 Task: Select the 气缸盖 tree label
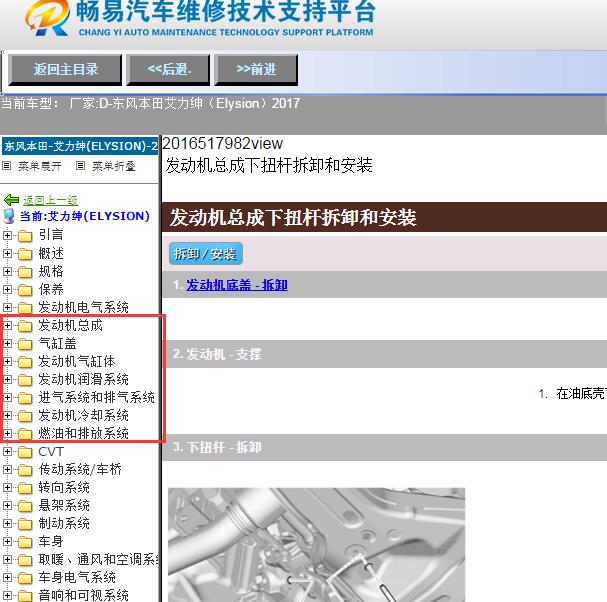(x=57, y=343)
